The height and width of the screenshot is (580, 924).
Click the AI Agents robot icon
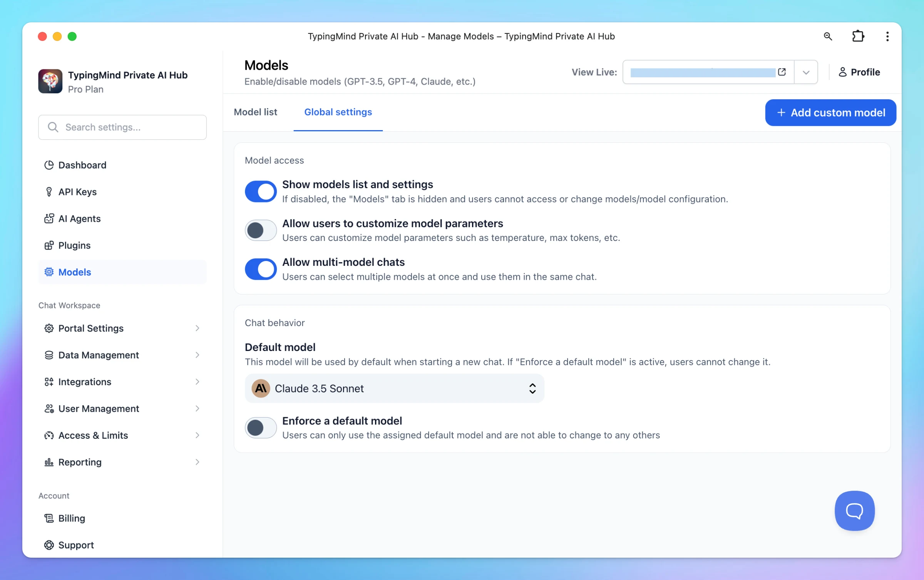(x=49, y=219)
